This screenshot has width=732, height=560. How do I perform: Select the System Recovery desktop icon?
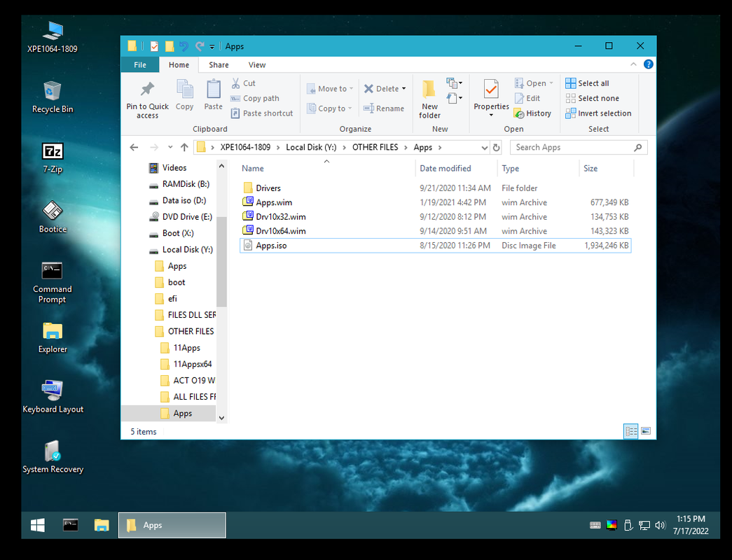(53, 457)
